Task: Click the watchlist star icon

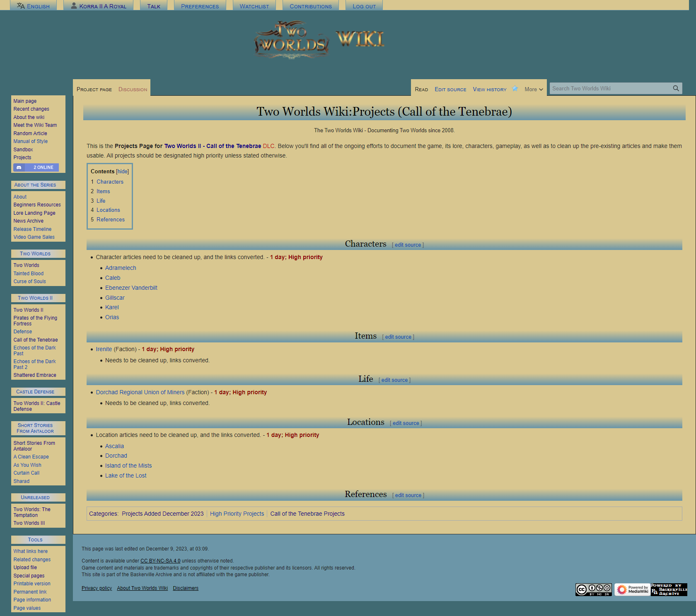Action: coord(515,89)
